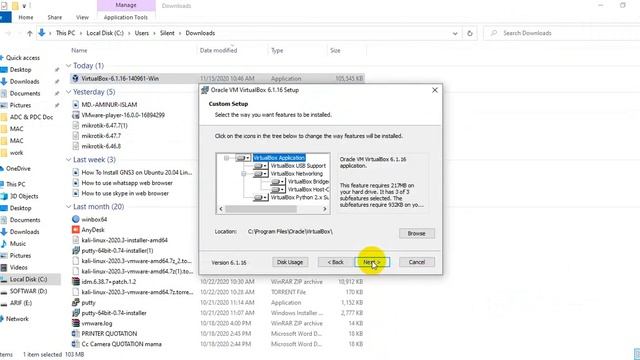Collapse the Yesterday (5) group
640x360 pixels.
click(69, 92)
